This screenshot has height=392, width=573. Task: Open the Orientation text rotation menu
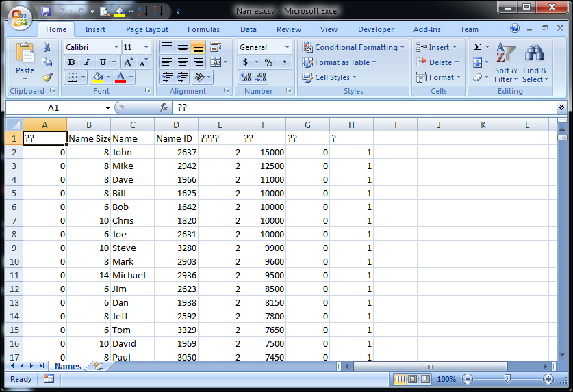pos(203,77)
